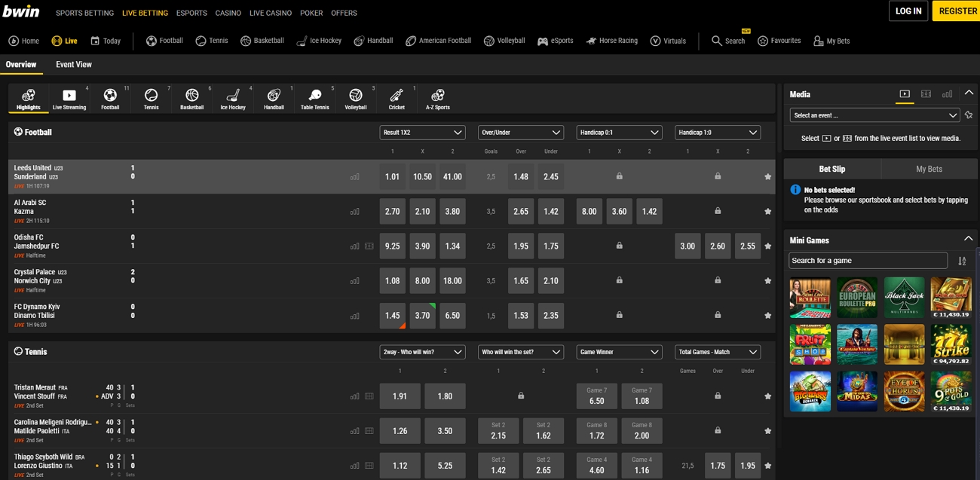Image resolution: width=980 pixels, height=480 pixels.
Task: Favourite the Odisha FC vs Jamshedpur match
Action: pos(767,246)
